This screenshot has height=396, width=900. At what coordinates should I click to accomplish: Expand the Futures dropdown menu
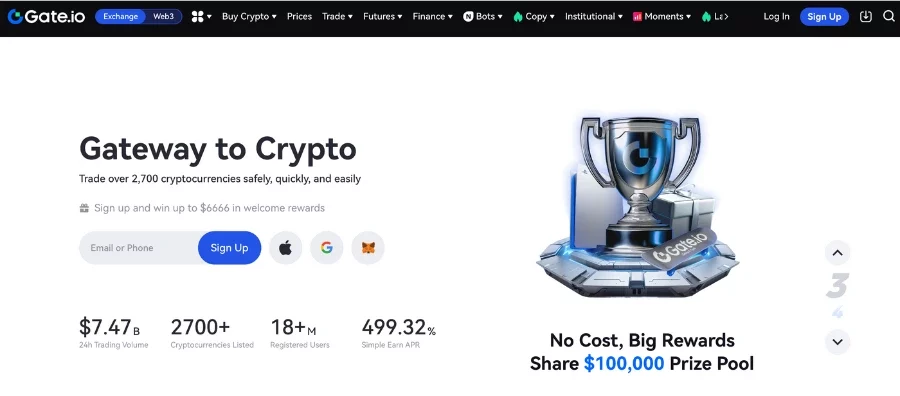click(382, 17)
